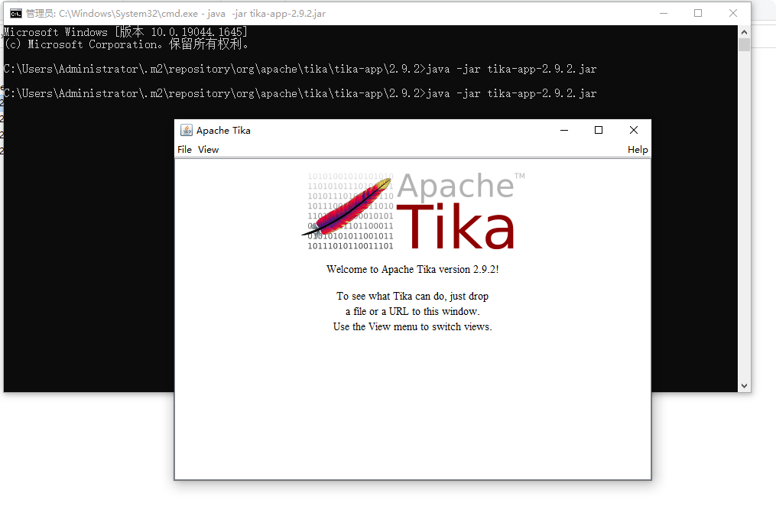Click the Apache Tika window title text
Viewport: 776px width, 532px height.
point(222,130)
